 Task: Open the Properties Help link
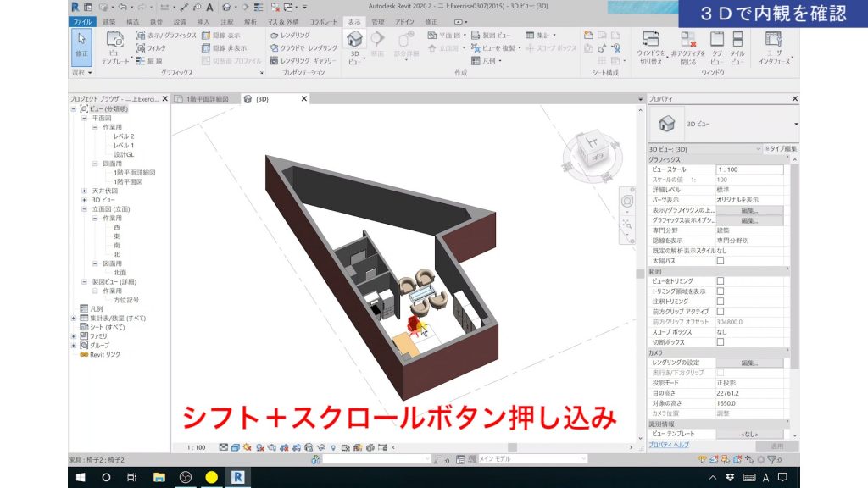tap(669, 445)
